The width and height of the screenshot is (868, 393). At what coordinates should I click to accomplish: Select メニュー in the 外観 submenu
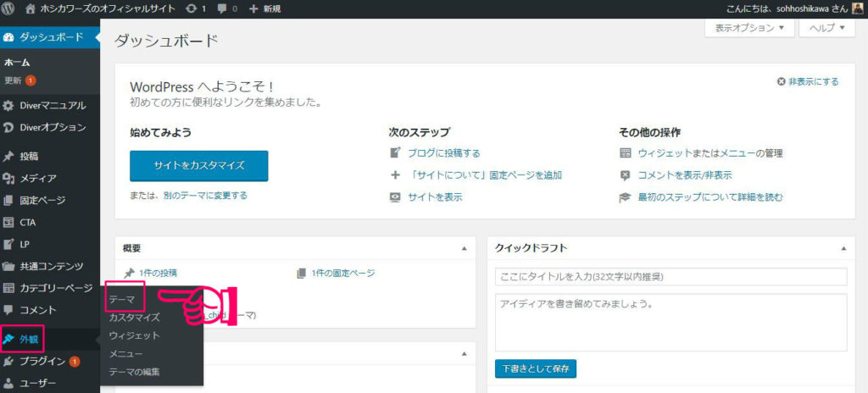126,354
